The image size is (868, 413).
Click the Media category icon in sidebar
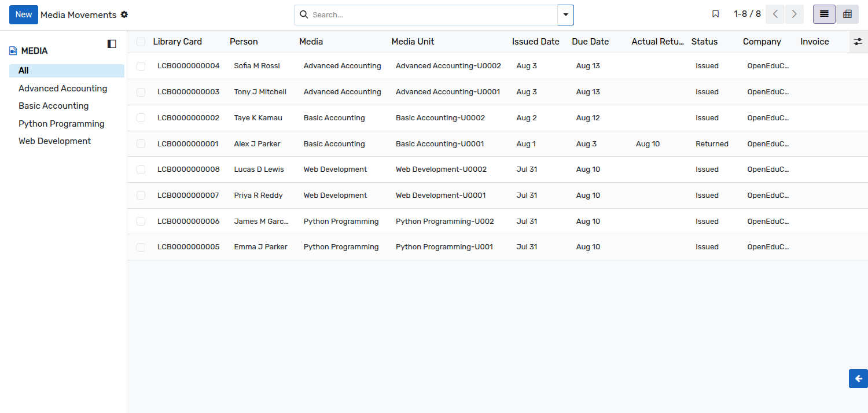pyautogui.click(x=13, y=51)
